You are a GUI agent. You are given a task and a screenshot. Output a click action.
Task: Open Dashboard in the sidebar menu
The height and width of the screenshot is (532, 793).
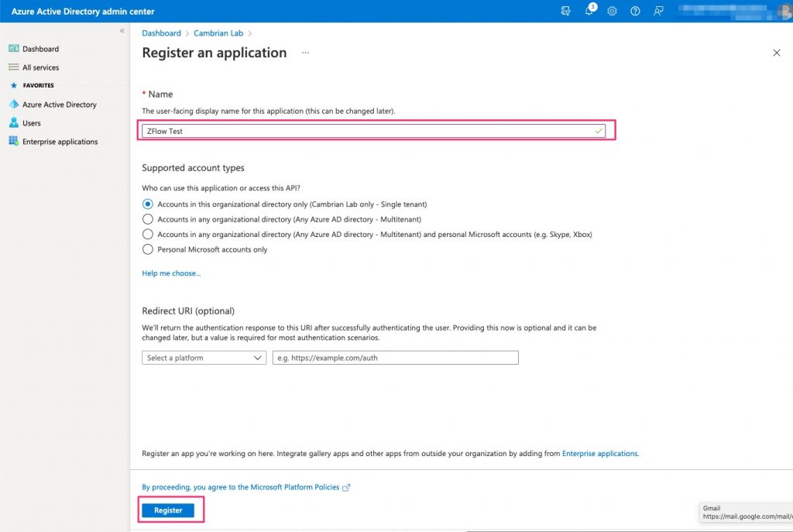point(40,49)
